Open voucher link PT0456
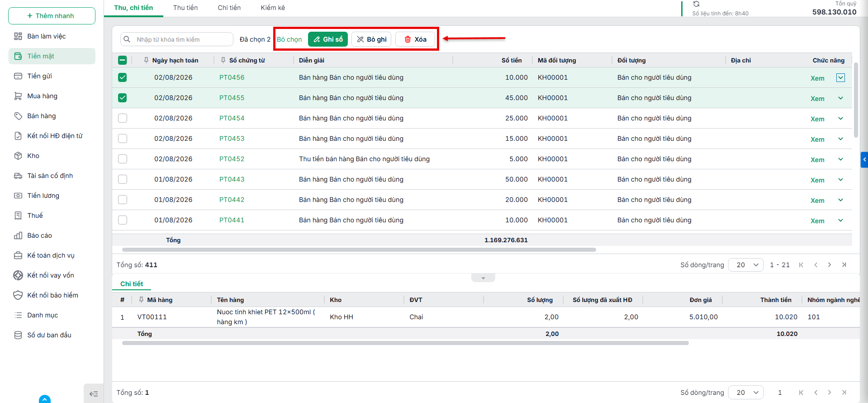Image resolution: width=868 pixels, height=403 pixels. click(232, 77)
